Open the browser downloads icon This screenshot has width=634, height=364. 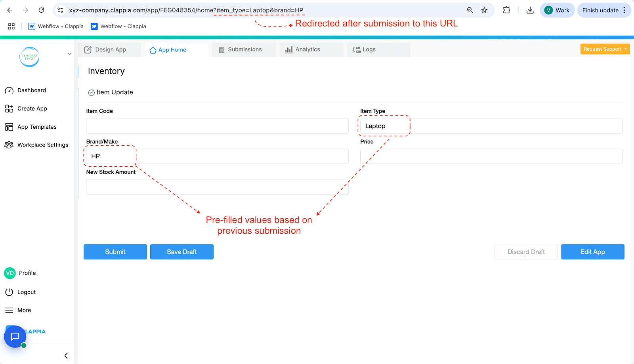(530, 10)
